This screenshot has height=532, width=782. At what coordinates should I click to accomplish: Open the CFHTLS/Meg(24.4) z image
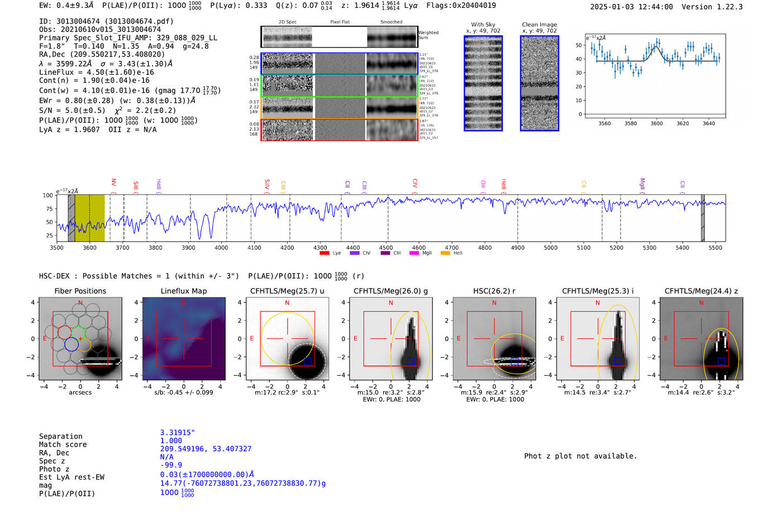701,339
